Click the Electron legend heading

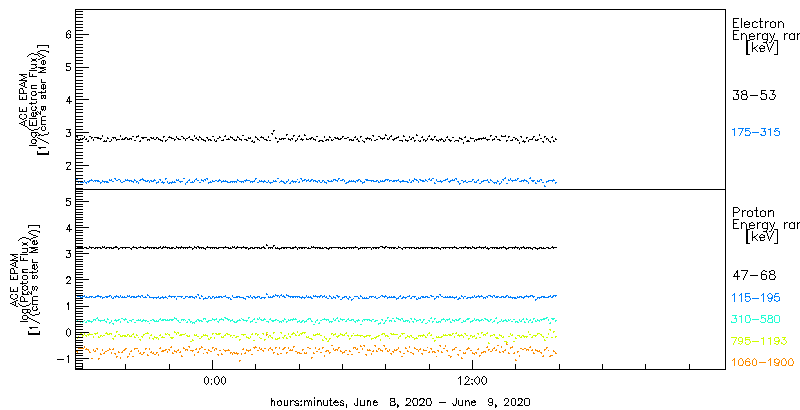point(758,23)
